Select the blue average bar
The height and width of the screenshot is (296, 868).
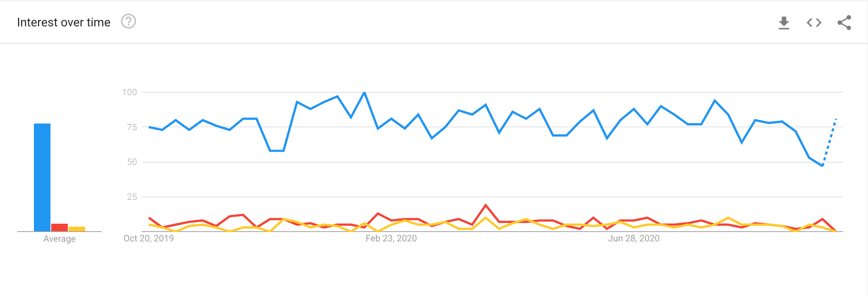(42, 177)
